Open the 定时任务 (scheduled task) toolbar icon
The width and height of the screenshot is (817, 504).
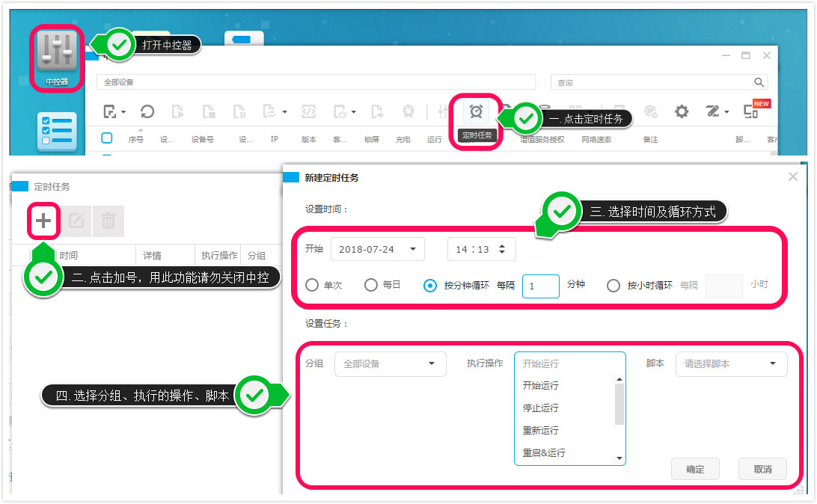[x=477, y=111]
